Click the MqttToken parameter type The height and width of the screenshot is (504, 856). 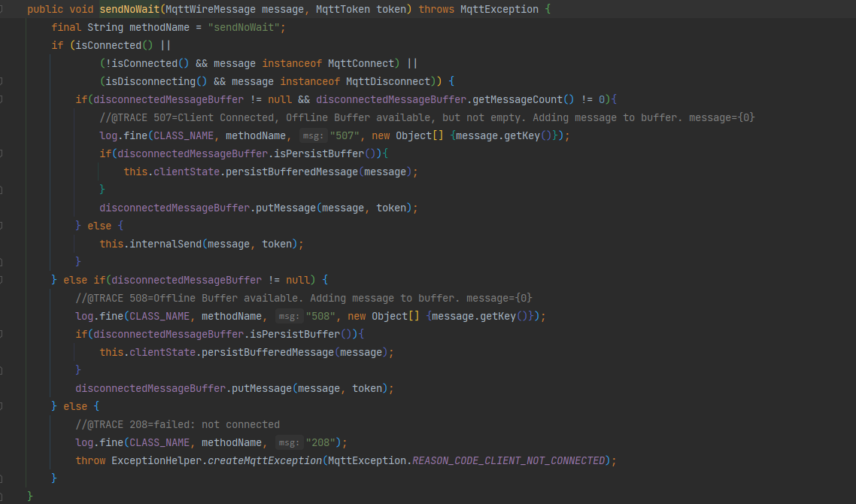343,9
